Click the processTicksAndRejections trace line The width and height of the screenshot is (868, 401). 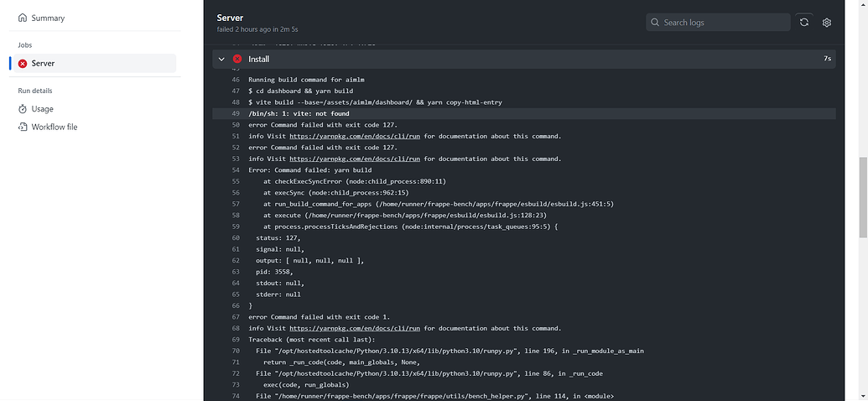tap(411, 227)
